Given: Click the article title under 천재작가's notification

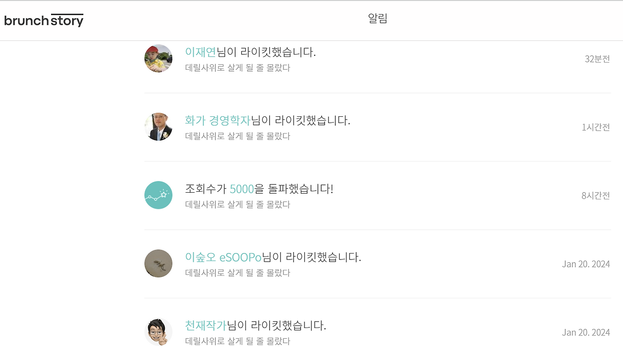Looking at the screenshot, I should [x=237, y=341].
